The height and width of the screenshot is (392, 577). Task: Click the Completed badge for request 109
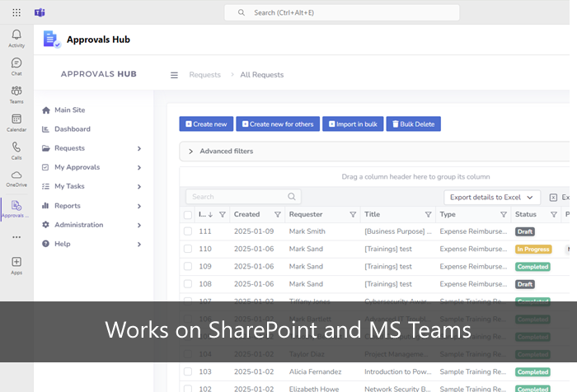(532, 267)
